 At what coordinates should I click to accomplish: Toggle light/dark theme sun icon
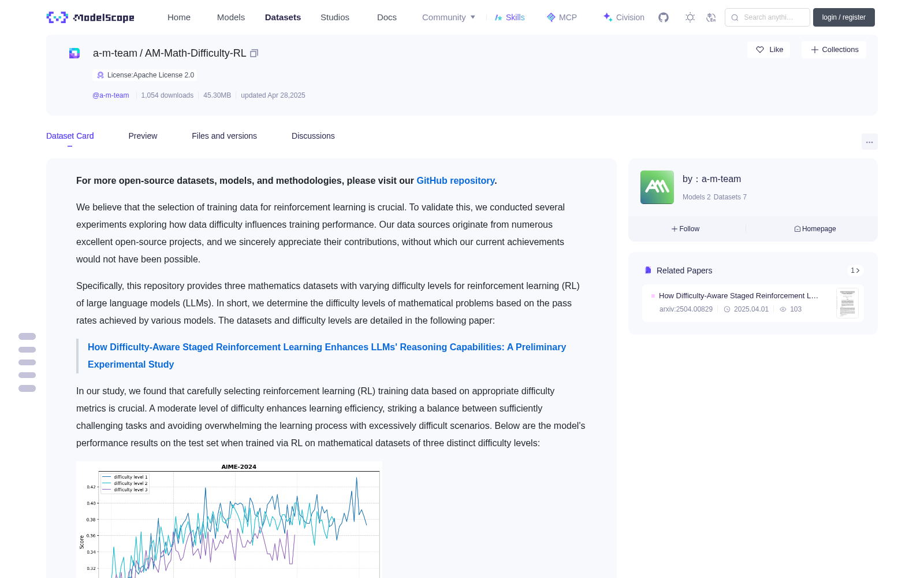690,17
